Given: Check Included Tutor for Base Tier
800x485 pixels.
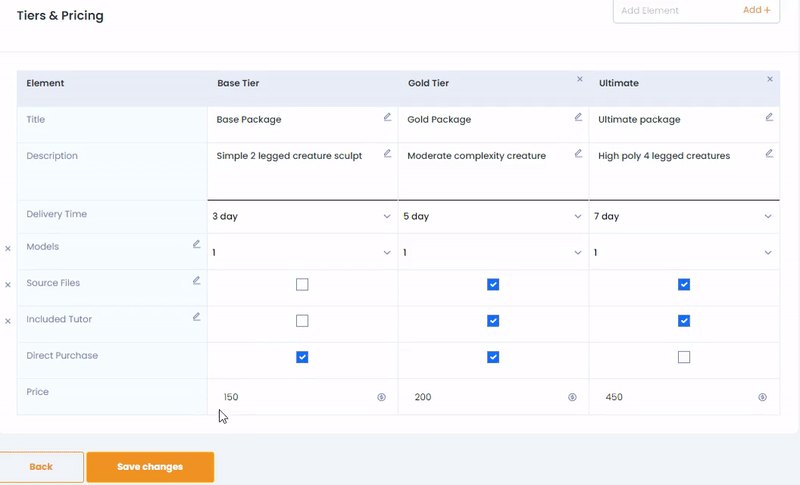Looking at the screenshot, I should pos(302,321).
